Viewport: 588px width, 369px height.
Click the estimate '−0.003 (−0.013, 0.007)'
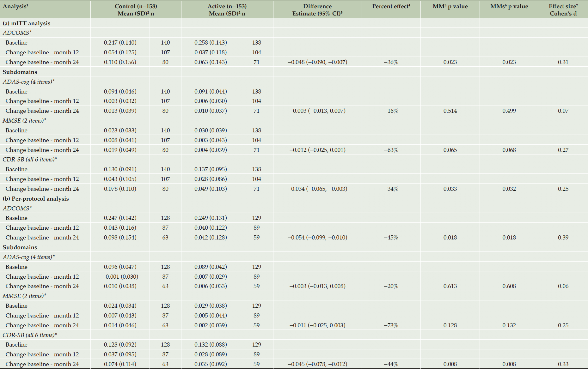pos(317,111)
